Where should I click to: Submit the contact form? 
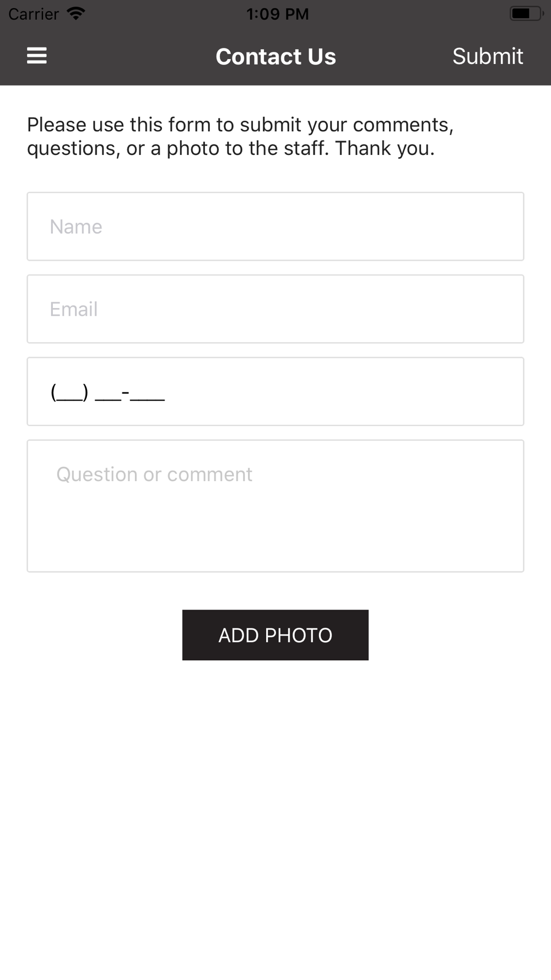coord(488,56)
